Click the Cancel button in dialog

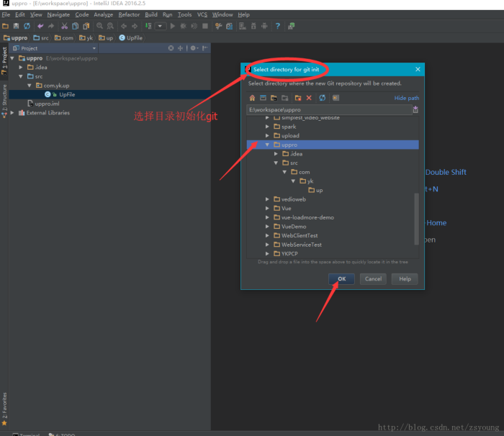click(373, 278)
